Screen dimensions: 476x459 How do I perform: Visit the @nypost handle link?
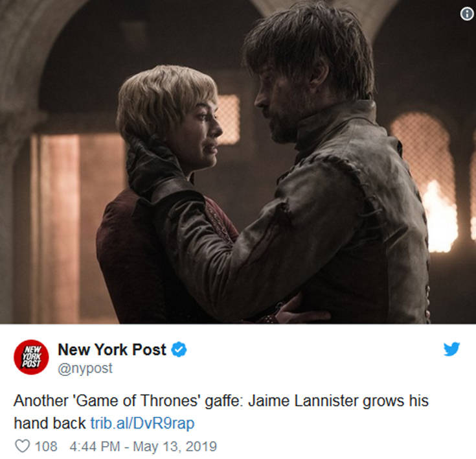pos(85,368)
